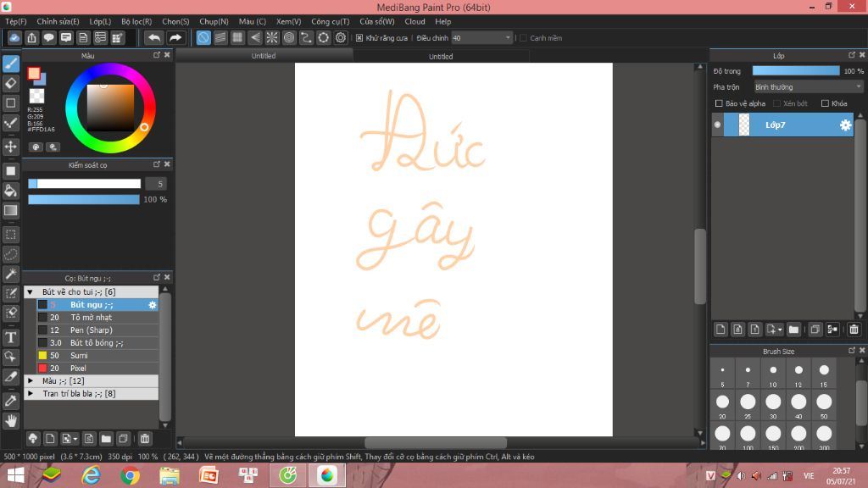Image resolution: width=868 pixels, height=488 pixels.
Task: Open Pha trộn blend mode dropdown
Action: tap(809, 87)
